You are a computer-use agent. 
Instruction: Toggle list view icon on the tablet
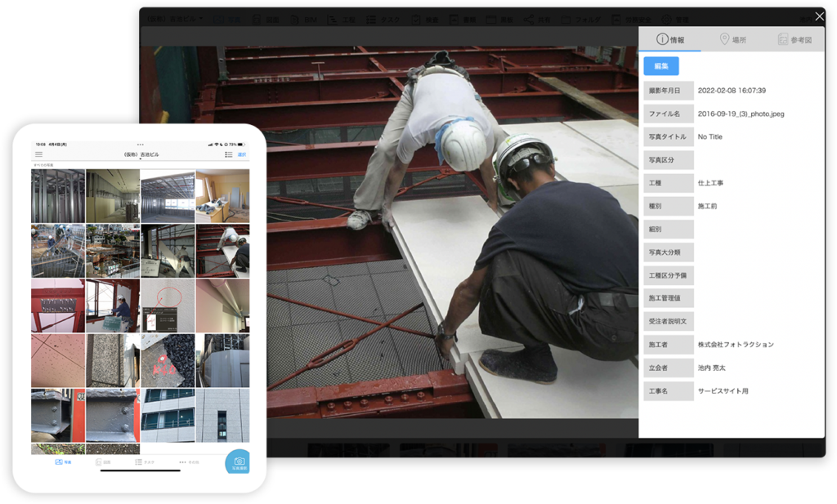[x=229, y=154]
